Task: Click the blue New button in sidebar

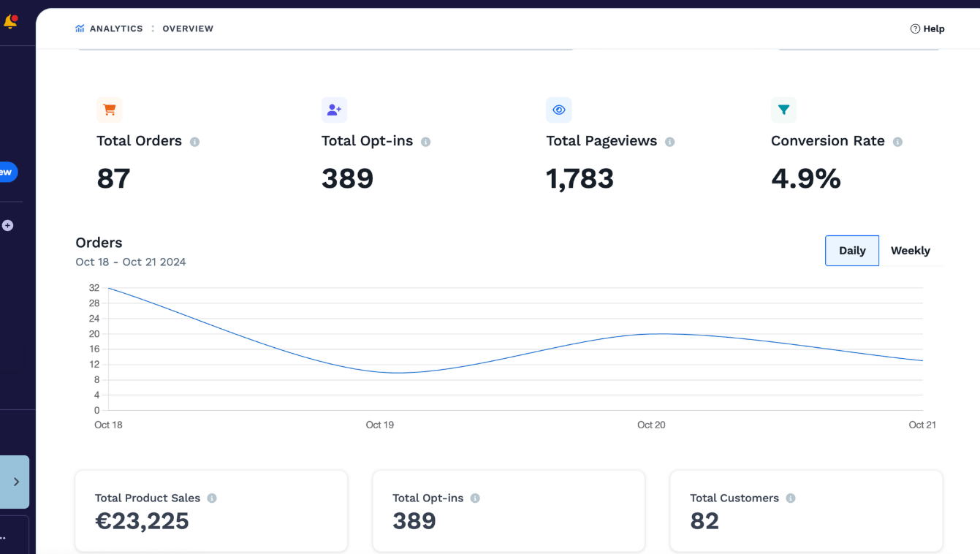Action: (x=7, y=172)
